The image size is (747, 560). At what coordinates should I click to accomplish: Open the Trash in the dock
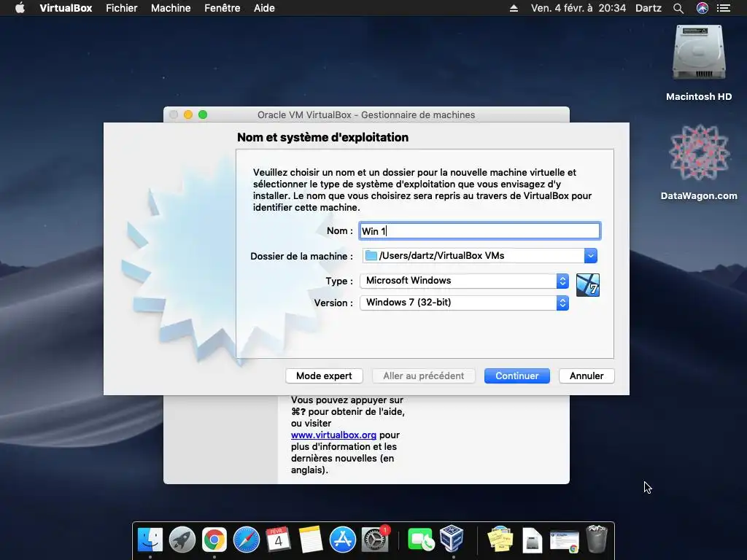click(597, 539)
